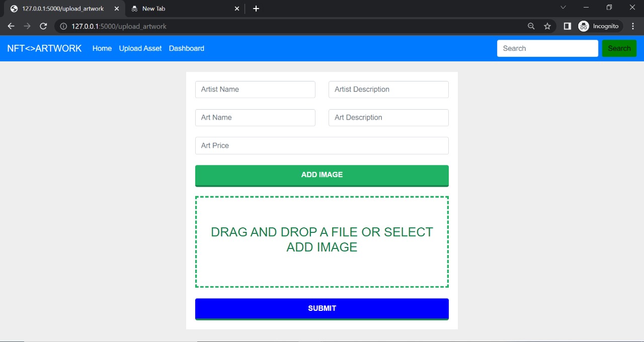Click the drag and drop file area
Image resolution: width=644 pixels, height=342 pixels.
[322, 242]
